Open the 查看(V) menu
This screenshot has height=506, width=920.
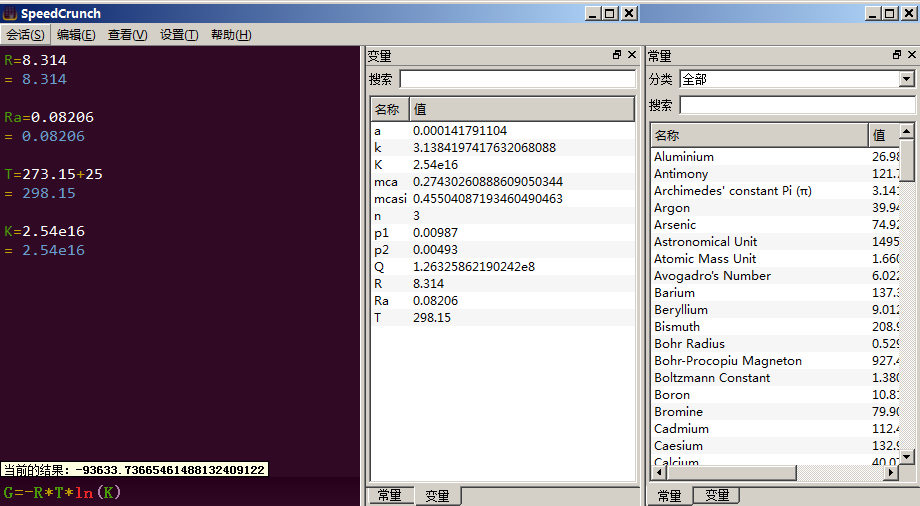pyautogui.click(x=128, y=35)
